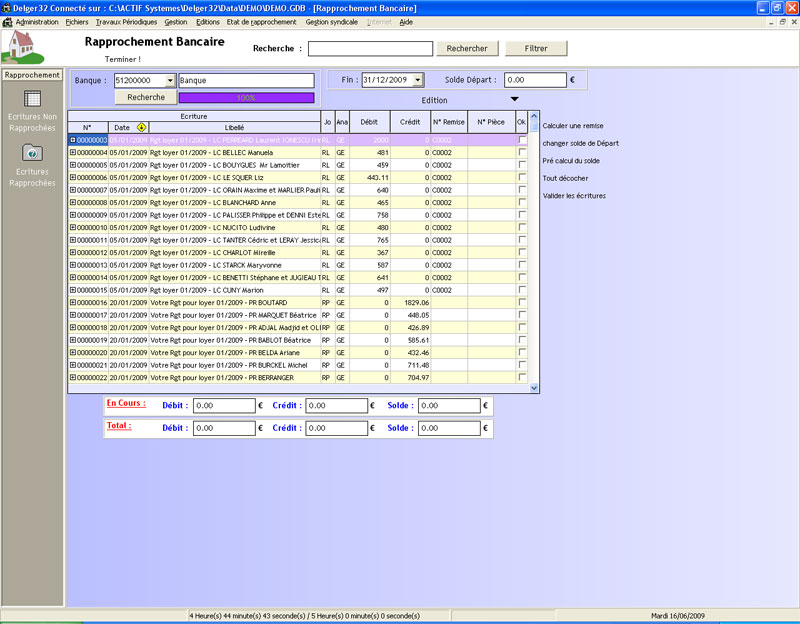
Task: Open the Banque account dropdown
Action: (170, 80)
